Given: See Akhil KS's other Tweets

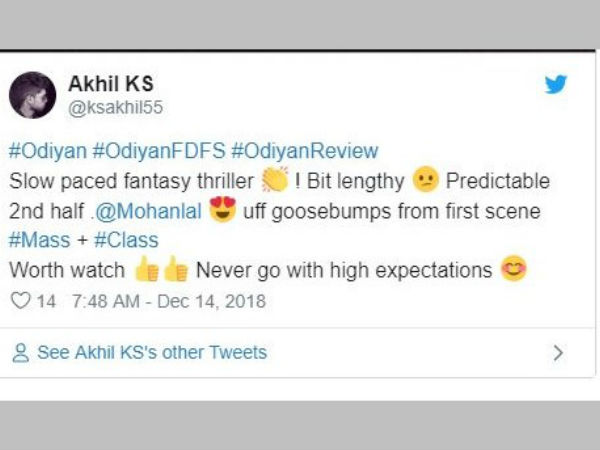Looking at the screenshot, I should (x=152, y=352).
